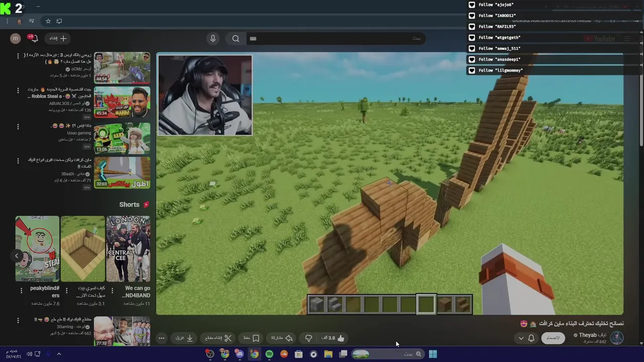Open options for We can go short

pos(112,290)
